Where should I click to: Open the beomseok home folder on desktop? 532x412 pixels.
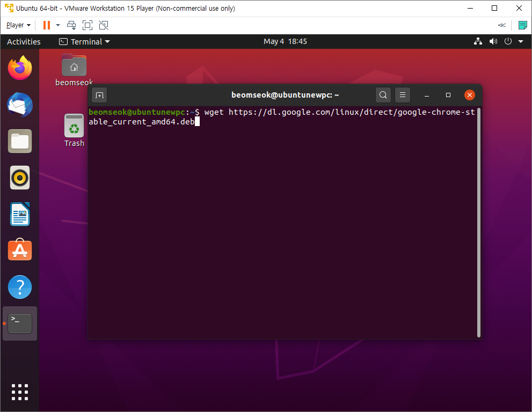tap(74, 70)
